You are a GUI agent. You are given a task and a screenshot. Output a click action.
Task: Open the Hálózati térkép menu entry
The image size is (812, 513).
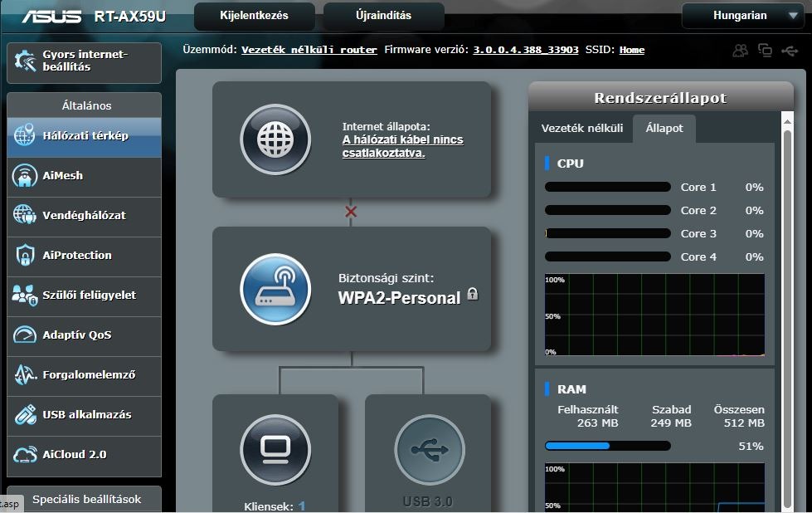pos(84,137)
